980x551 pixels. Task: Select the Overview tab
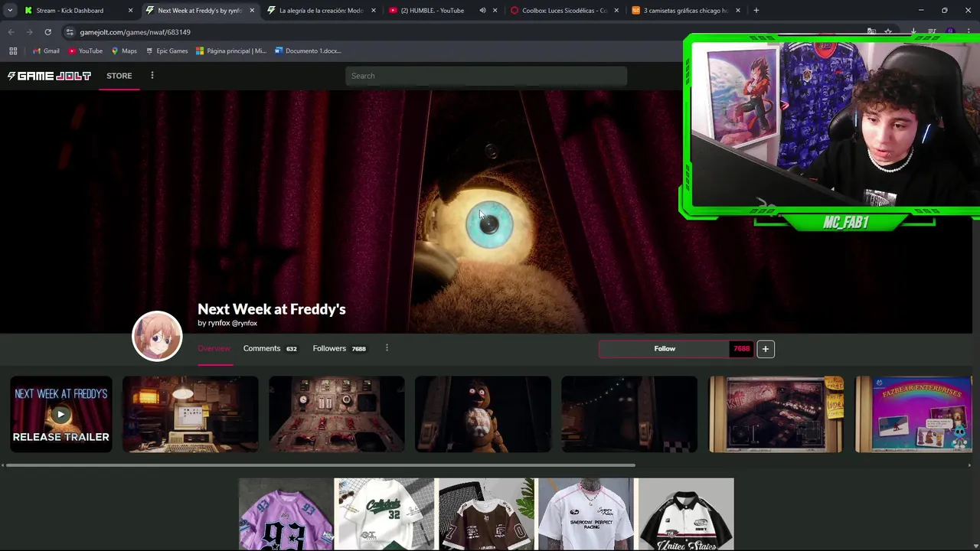coord(214,348)
